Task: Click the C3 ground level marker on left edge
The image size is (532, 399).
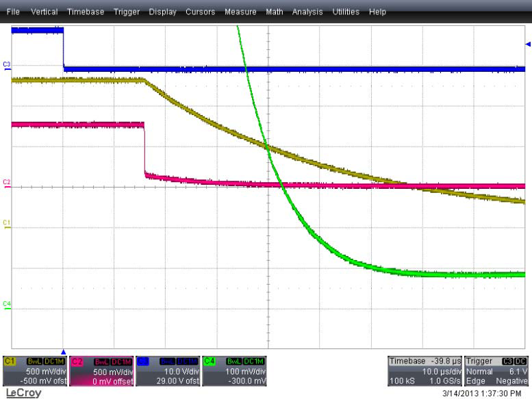Action: [7, 64]
